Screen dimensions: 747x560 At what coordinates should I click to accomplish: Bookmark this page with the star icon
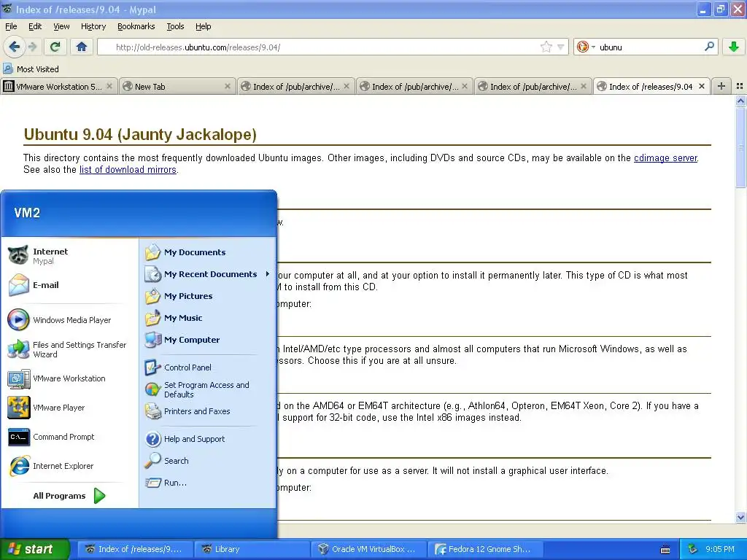pos(546,47)
